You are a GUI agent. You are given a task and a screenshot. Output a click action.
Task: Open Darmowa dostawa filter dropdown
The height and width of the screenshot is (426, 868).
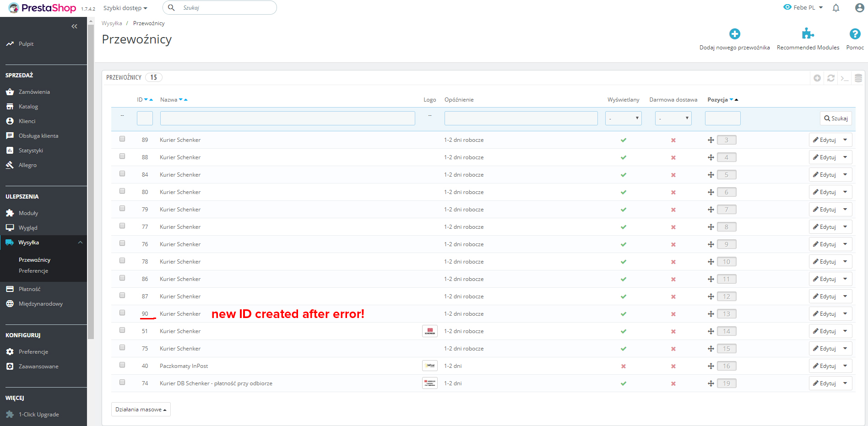pos(673,119)
